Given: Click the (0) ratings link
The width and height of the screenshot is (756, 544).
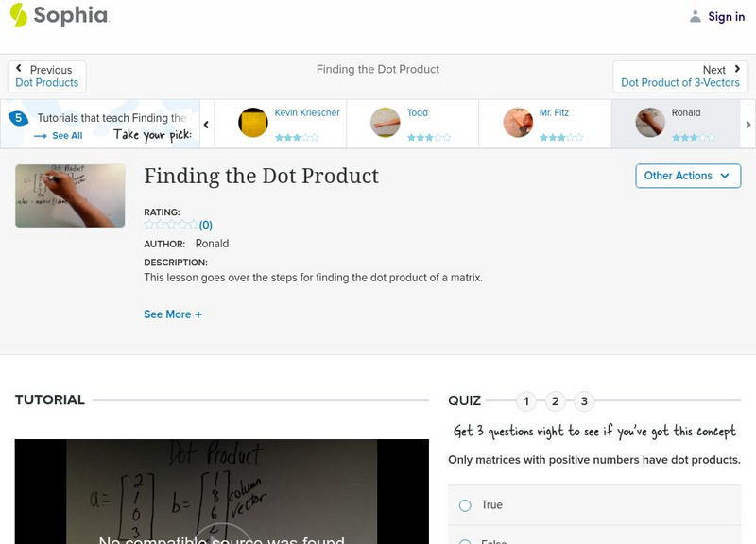Looking at the screenshot, I should coord(206,225).
